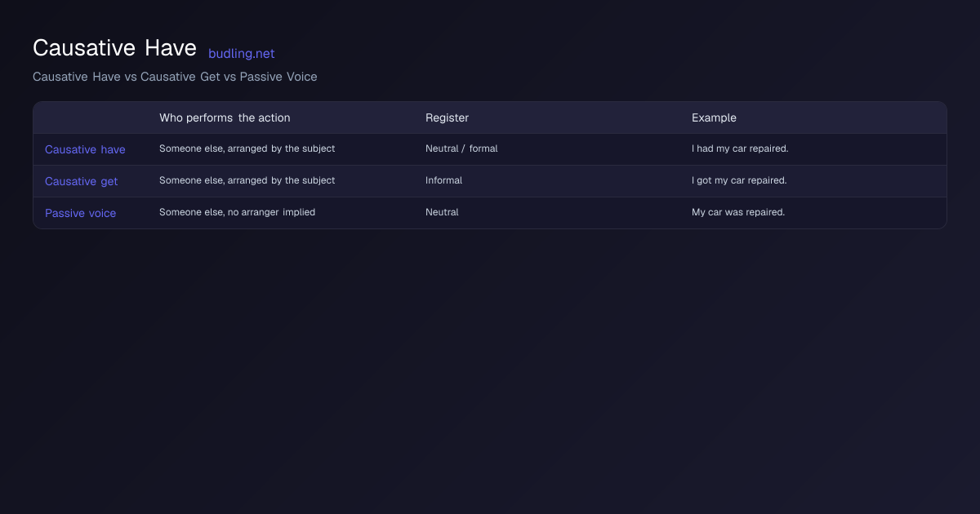This screenshot has width=980, height=514.
Task: Click the 'My car was repaired.' example
Action: point(738,212)
